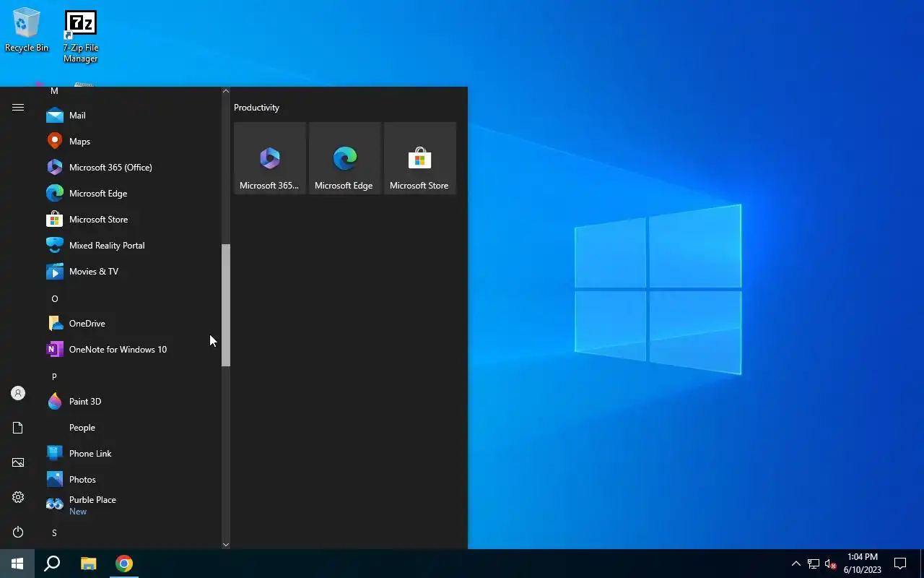
Task: Show hidden system tray icons
Action: pos(796,564)
